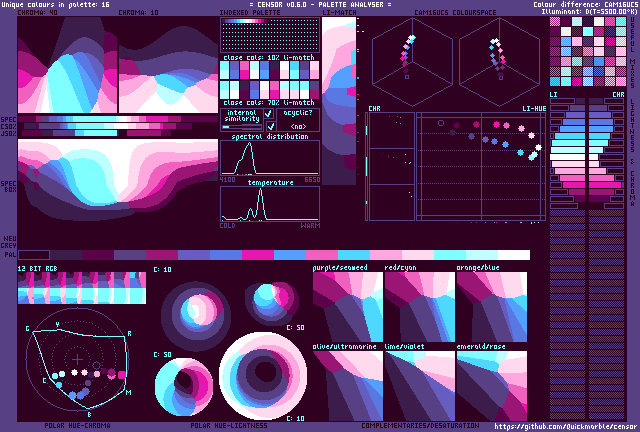Click the acyclic? <no> result box
The height and width of the screenshot is (432, 640).
298,120
